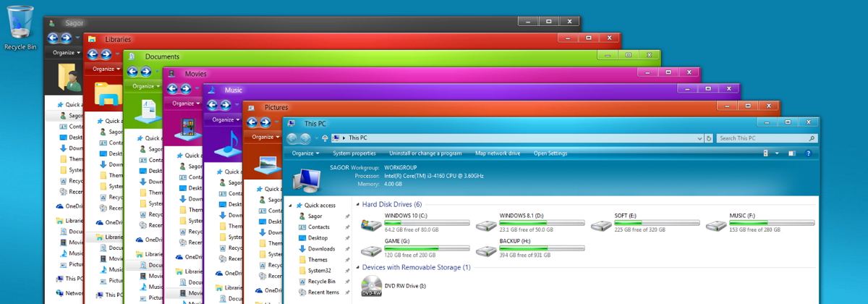Toggle preview pane icon in This PC toolbar
Screen dimensions: 868x304
coord(791,153)
